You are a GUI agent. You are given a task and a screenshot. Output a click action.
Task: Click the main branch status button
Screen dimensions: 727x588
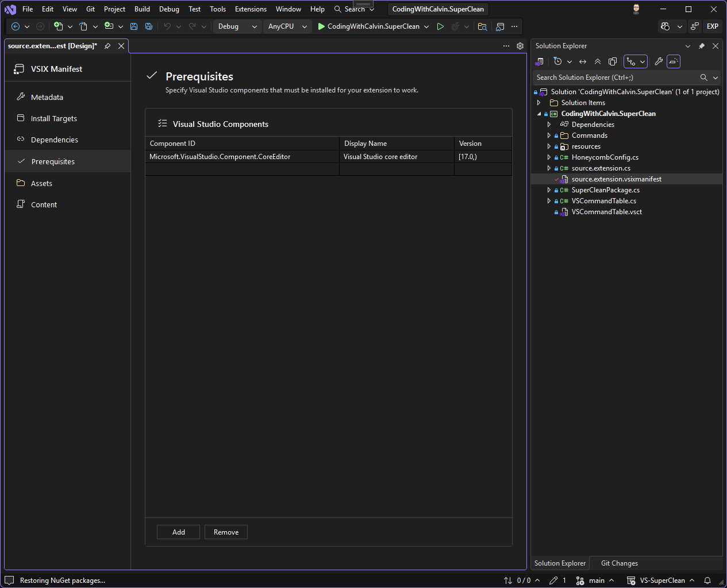coord(595,581)
